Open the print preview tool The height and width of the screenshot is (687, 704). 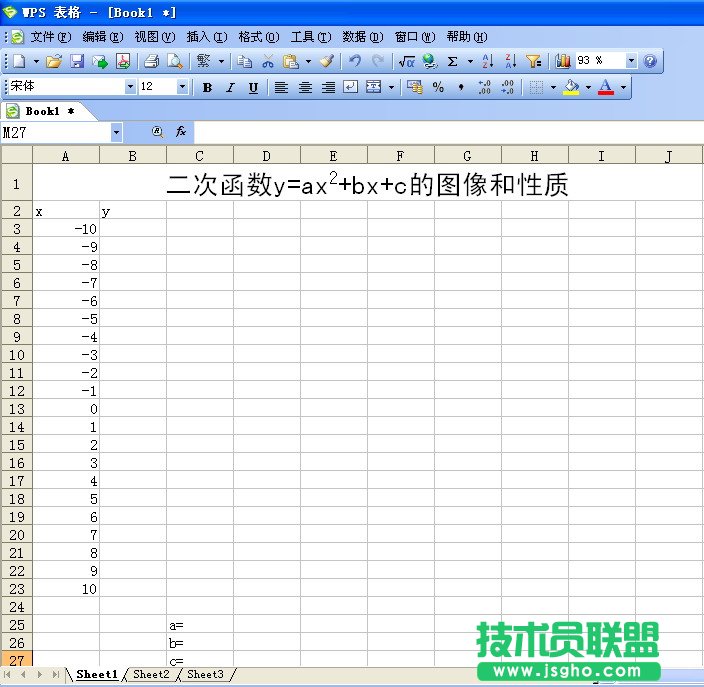175,61
